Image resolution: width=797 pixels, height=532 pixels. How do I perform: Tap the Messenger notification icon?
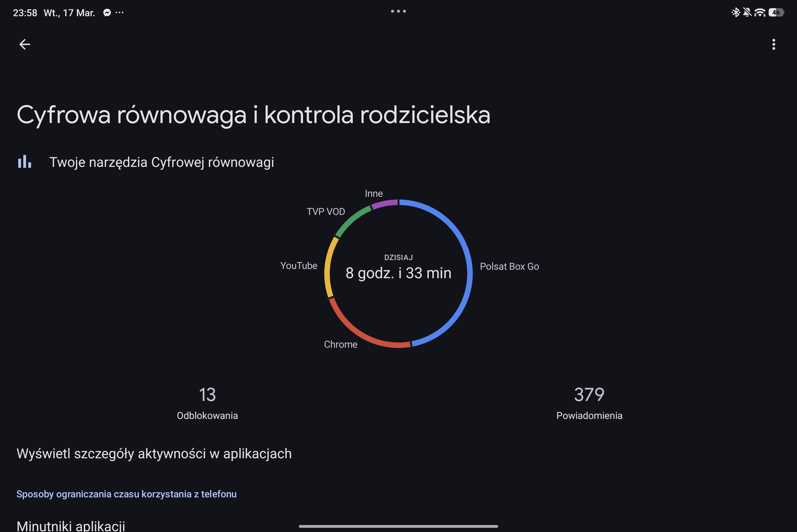pos(107,13)
